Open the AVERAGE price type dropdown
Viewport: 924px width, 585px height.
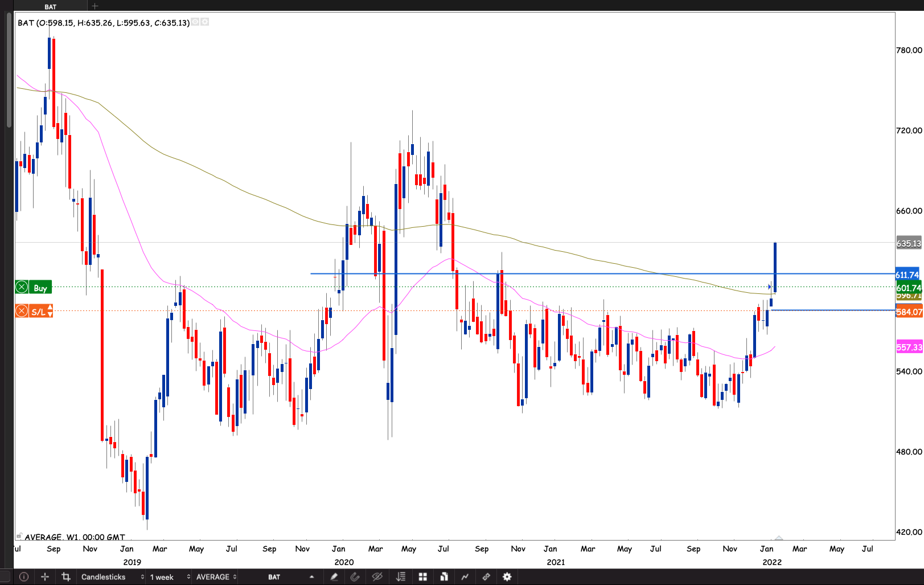(216, 577)
